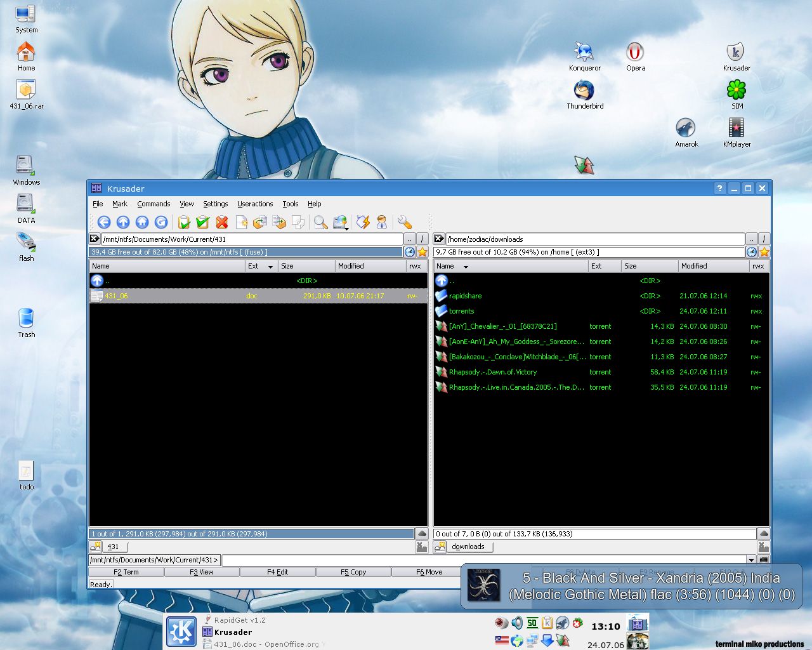Click the Xandria album art in Amarok popup
Screen dimensions: 812x650
pyautogui.click(x=483, y=585)
